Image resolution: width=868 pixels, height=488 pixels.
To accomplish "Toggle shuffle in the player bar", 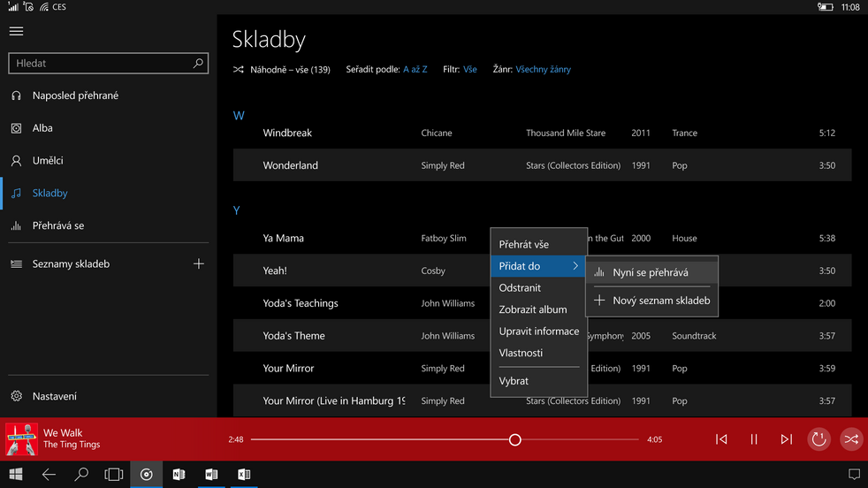I will tap(850, 439).
